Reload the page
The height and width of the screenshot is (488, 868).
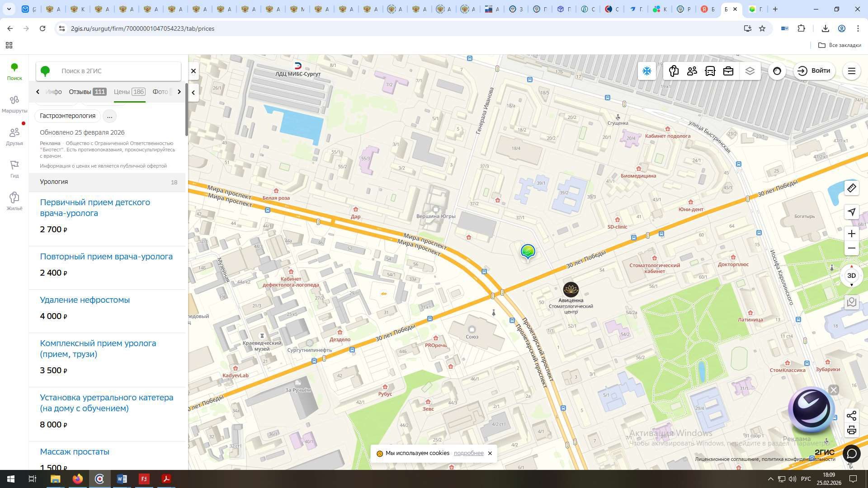pos(42,28)
